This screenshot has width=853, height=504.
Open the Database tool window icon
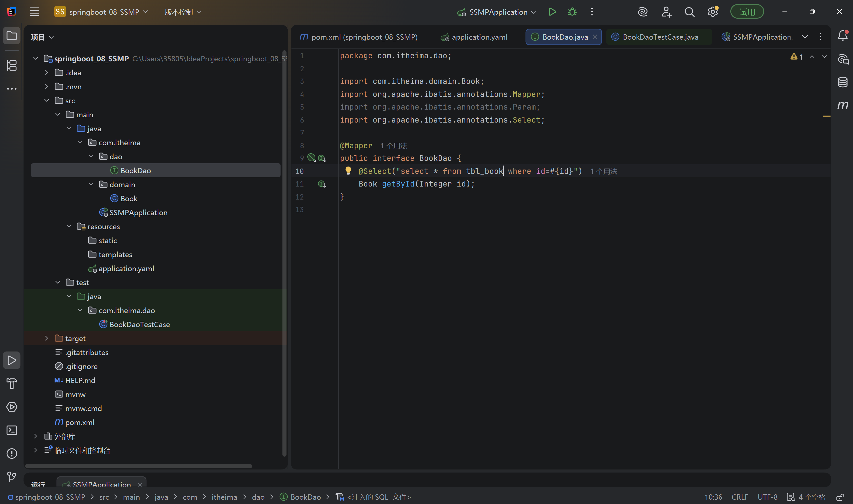point(842,82)
